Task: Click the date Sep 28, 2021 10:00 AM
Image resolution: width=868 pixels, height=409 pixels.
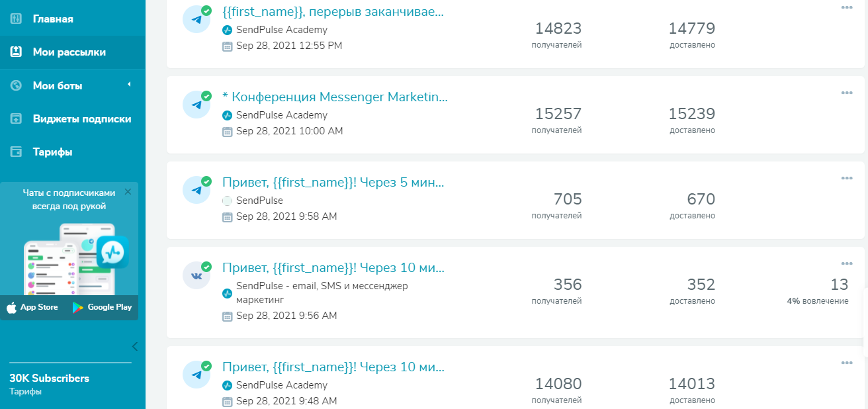Action: pos(289,131)
